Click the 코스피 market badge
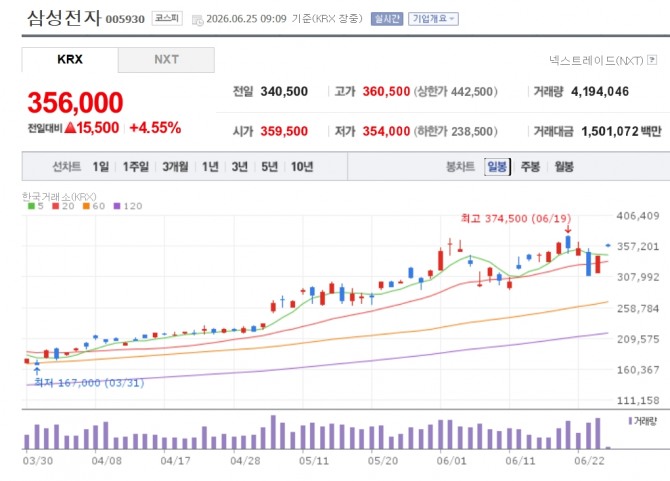The height and width of the screenshot is (481, 670). pyautogui.click(x=167, y=18)
